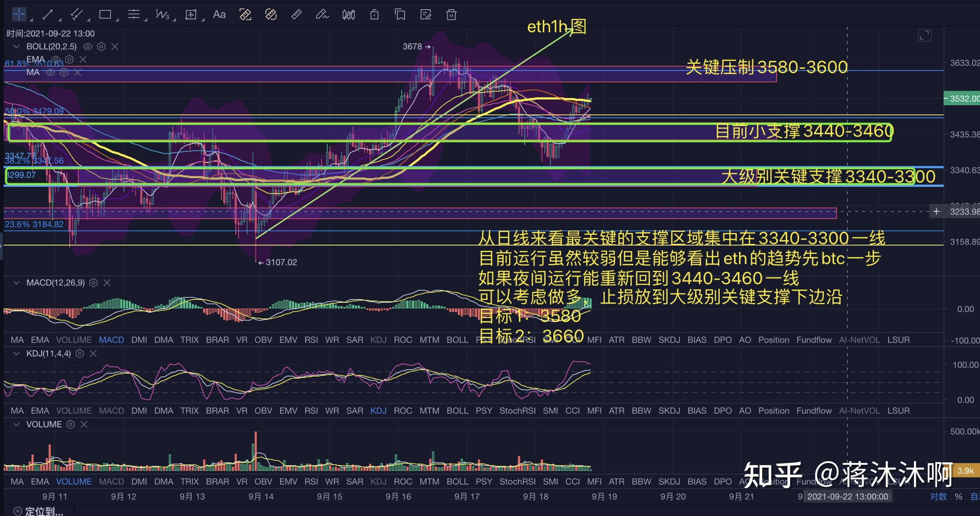Select LSUR tab in KDJ panel row

(x=899, y=411)
